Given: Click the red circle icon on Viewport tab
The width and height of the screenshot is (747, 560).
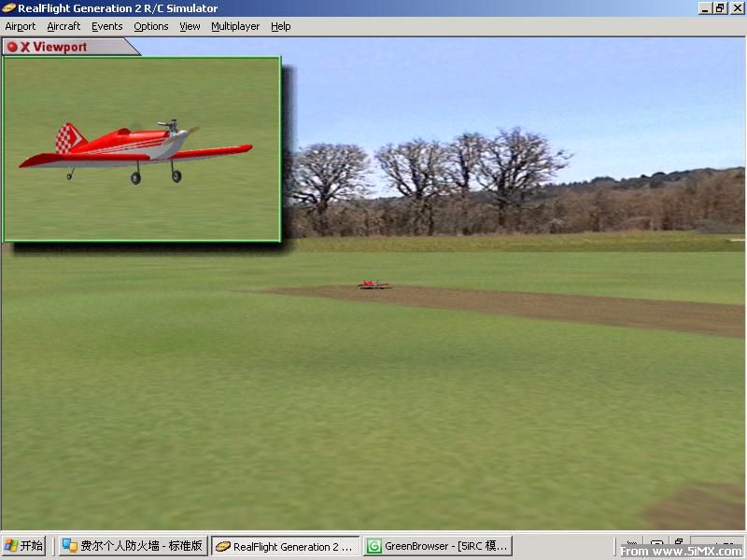Looking at the screenshot, I should pos(12,47).
